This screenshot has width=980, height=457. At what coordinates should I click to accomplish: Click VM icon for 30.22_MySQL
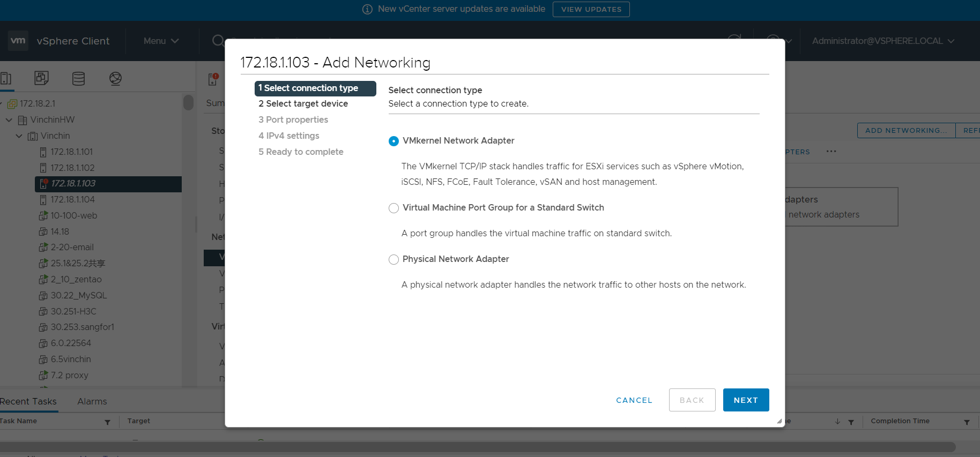43,296
